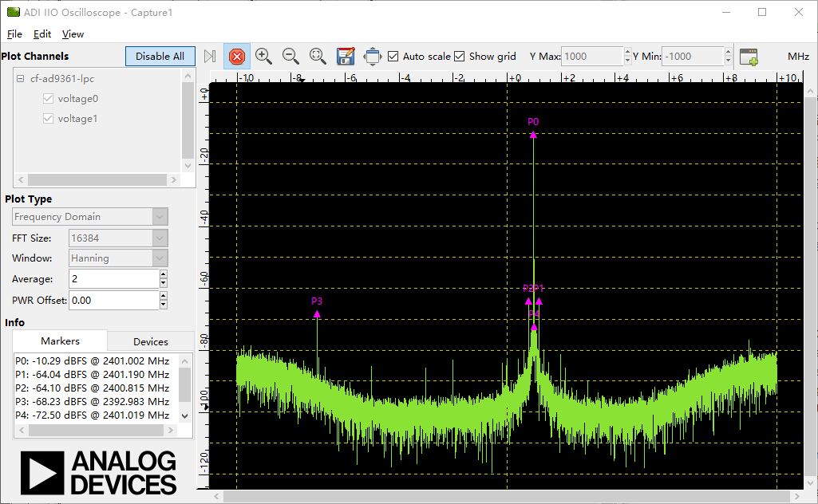
Task: Select the cf-ad9361-lpc device name
Action: coord(62,79)
